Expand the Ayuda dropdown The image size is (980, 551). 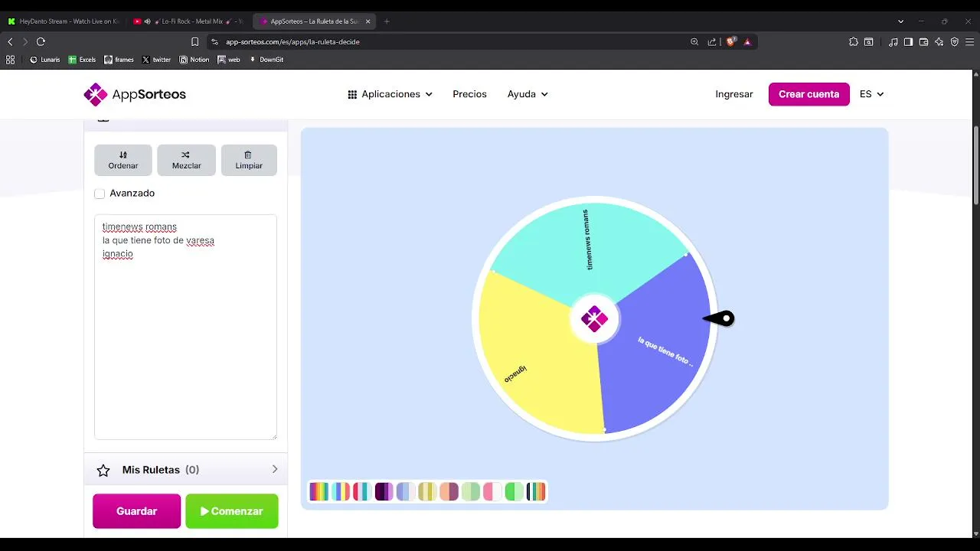pos(528,94)
